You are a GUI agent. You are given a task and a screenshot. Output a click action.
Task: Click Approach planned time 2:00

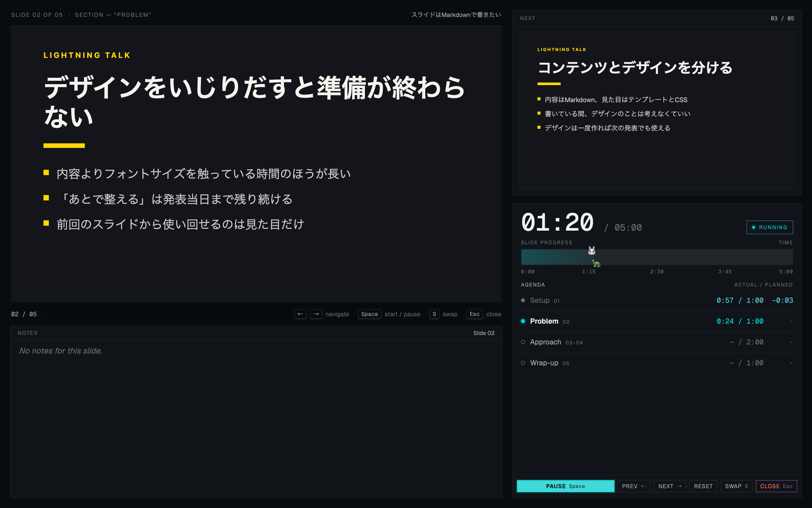point(755,342)
